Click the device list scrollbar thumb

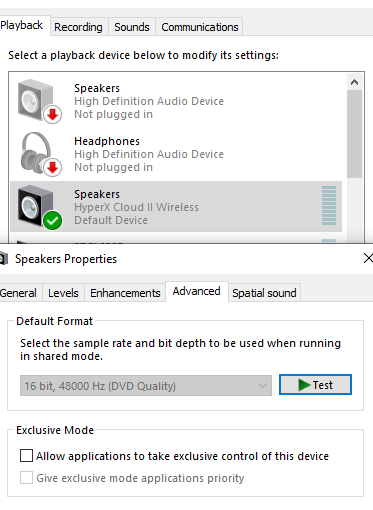354,134
